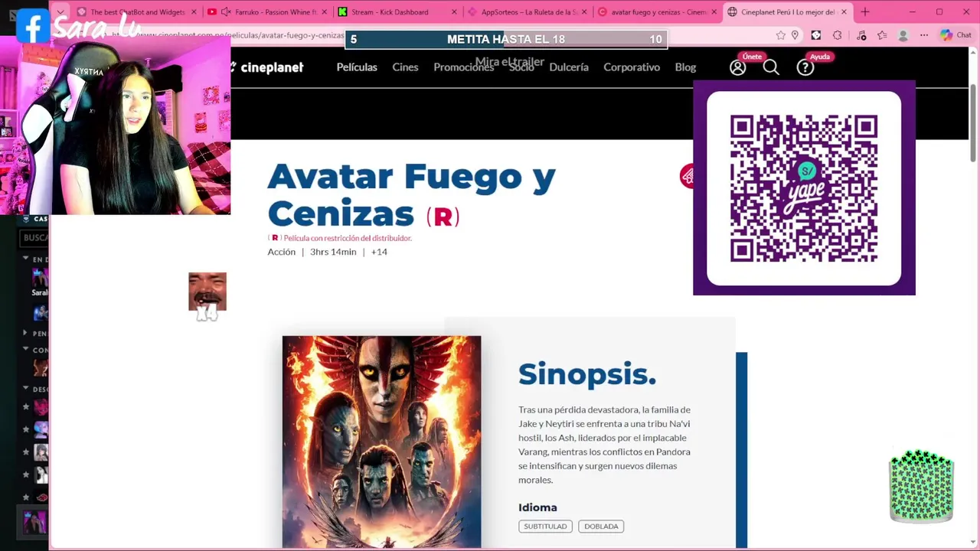Click the Acción genre text
Image resolution: width=980 pixels, height=551 pixels.
[281, 252]
